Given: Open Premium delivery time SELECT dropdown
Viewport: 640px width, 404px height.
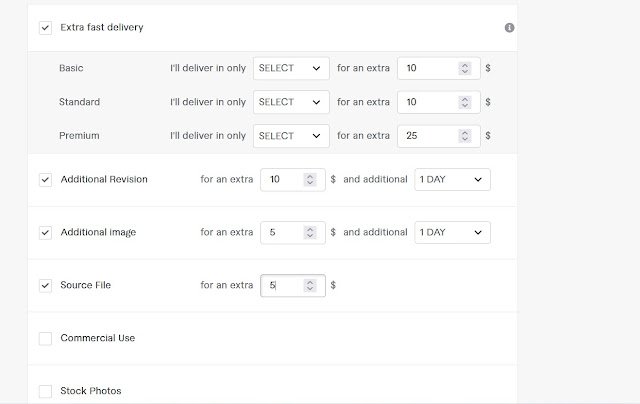Looking at the screenshot, I should click(291, 136).
